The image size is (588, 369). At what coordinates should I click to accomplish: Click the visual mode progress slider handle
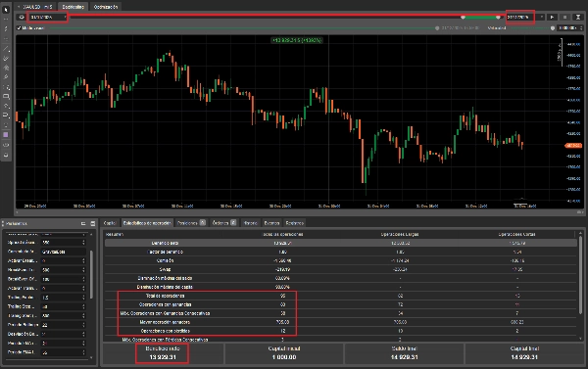pos(437,28)
